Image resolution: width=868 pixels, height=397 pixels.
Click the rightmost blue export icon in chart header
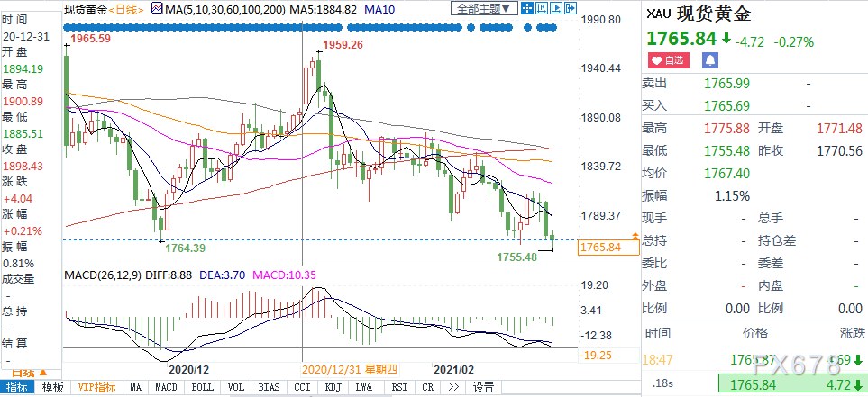pyautogui.click(x=570, y=9)
